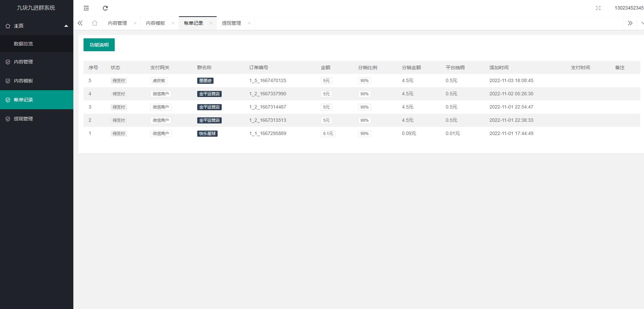Switch to the 内容管理 tab
This screenshot has width=644, height=309.
coord(117,23)
